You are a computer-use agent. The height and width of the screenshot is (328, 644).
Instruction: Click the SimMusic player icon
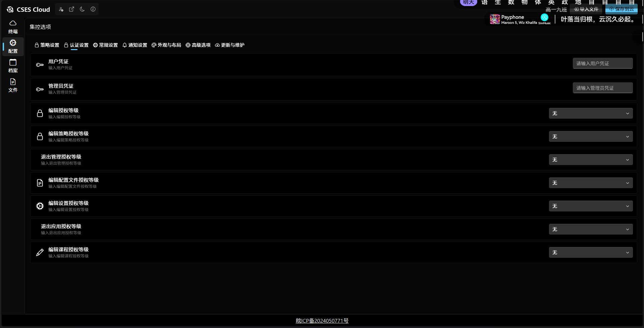point(544,17)
